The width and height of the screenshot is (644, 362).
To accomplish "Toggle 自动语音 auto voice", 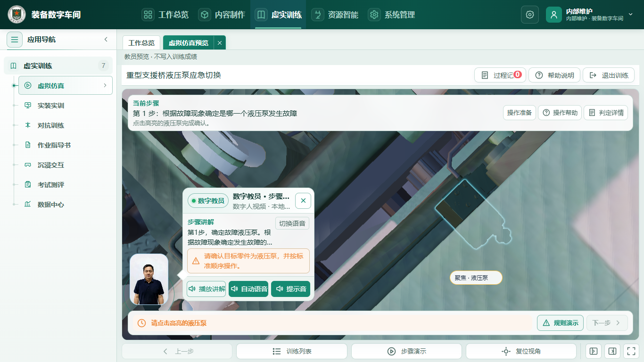I will pos(248,289).
